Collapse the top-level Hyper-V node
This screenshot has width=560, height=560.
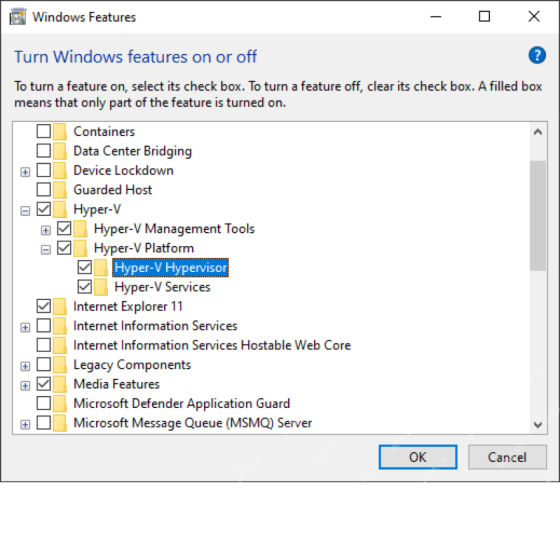coord(25,211)
